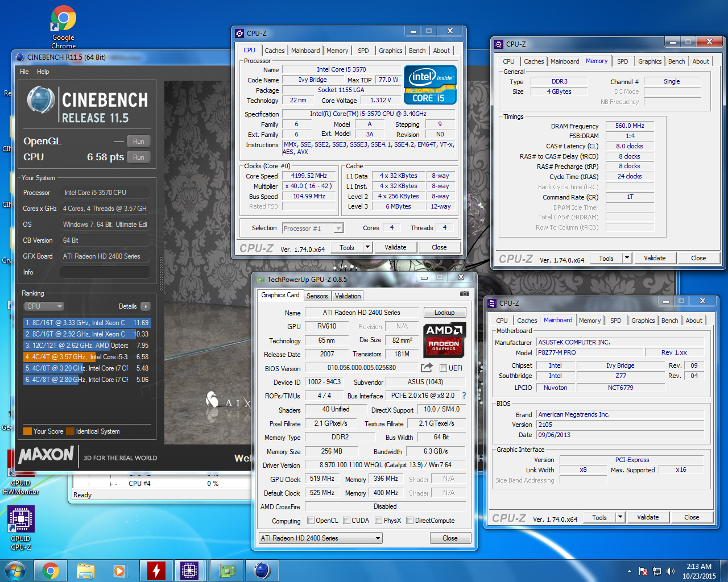The width and height of the screenshot is (728, 582).
Task: Toggle the CUDA checkbox
Action: [x=346, y=521]
